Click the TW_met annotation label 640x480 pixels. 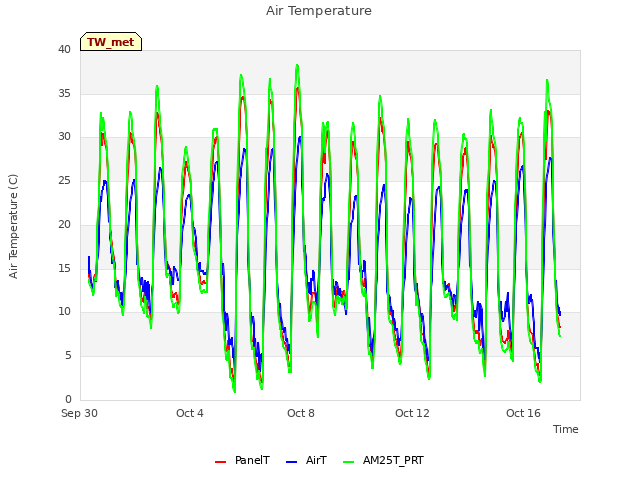(x=111, y=42)
